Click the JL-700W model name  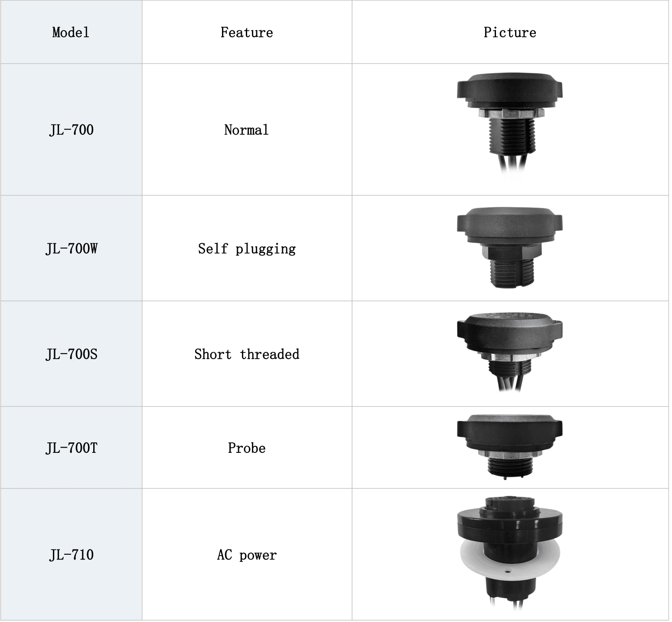pyautogui.click(x=71, y=249)
